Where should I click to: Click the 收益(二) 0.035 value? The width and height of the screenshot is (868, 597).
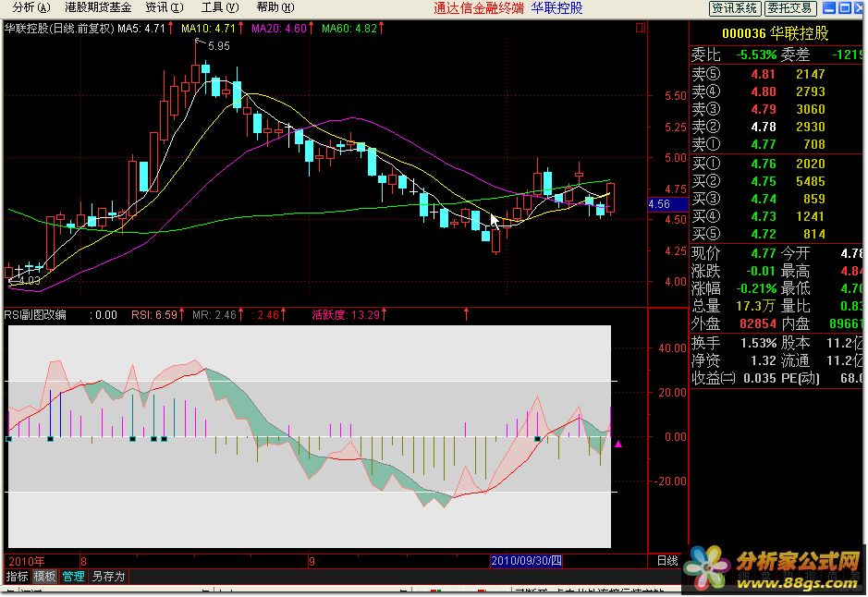pyautogui.click(x=760, y=379)
